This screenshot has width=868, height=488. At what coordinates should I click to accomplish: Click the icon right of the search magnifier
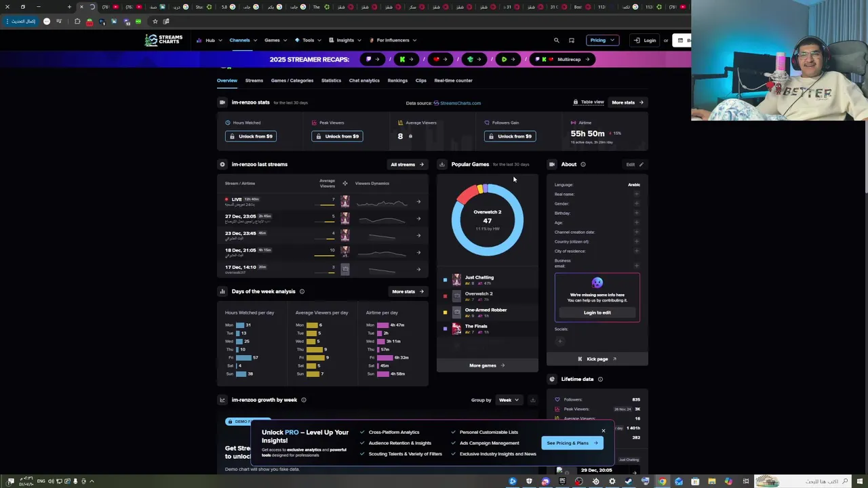point(572,41)
